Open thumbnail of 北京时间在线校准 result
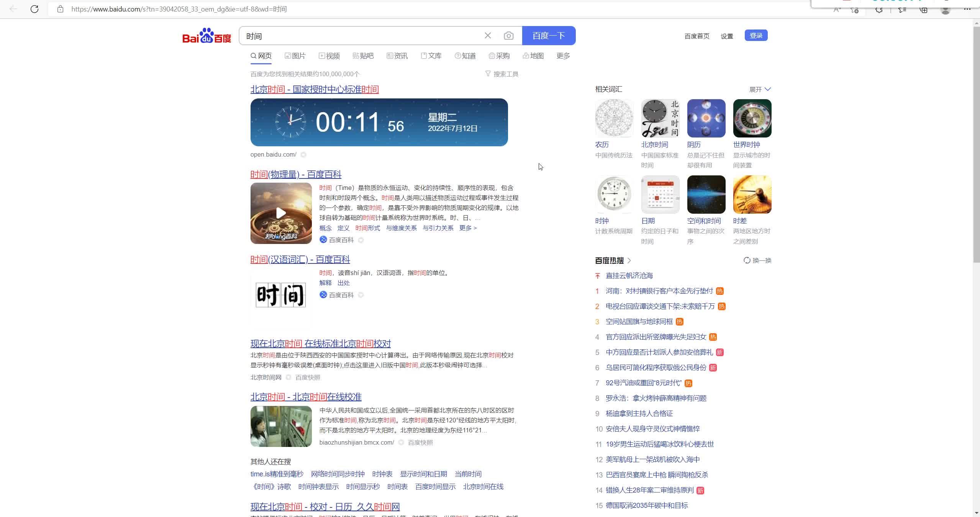Viewport: 980px width, 517px height. [281, 426]
